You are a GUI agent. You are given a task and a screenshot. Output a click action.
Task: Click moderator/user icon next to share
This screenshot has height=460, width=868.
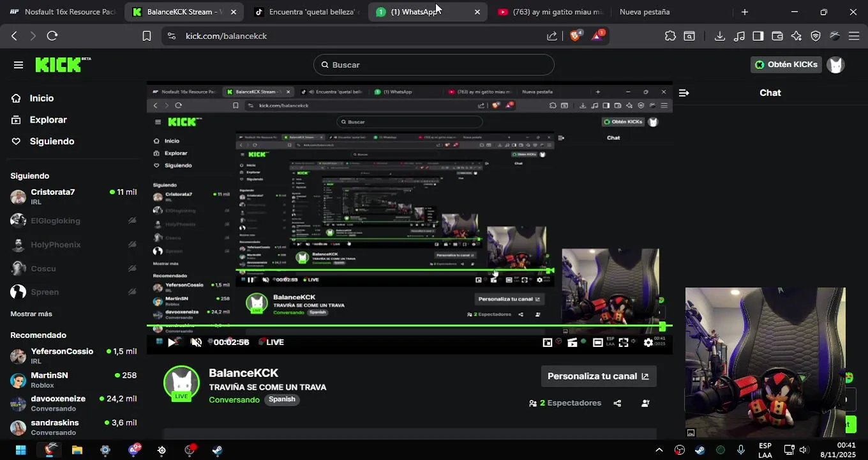645,403
